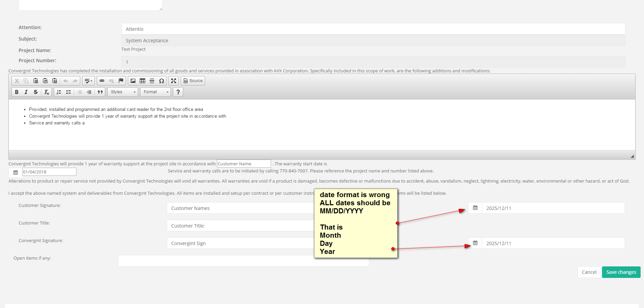Image resolution: width=644 pixels, height=308 pixels.
Task: Remove formatting from selected text
Action: pyautogui.click(x=47, y=92)
